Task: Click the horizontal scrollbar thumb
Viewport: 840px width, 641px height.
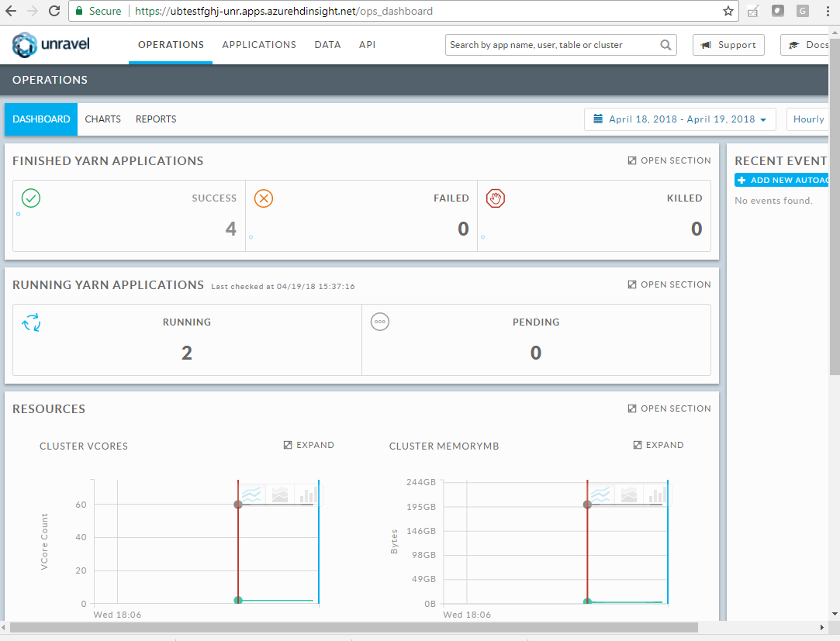Action: 354,627
